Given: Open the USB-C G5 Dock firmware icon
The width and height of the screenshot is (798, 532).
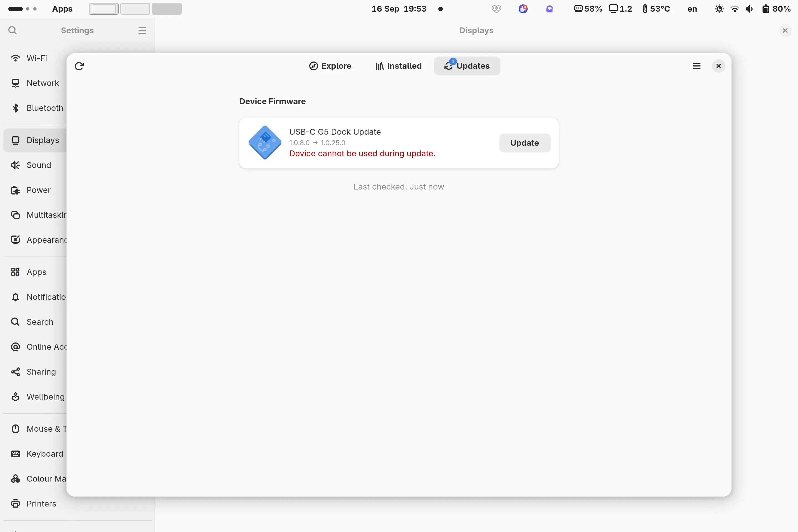Looking at the screenshot, I should [265, 142].
